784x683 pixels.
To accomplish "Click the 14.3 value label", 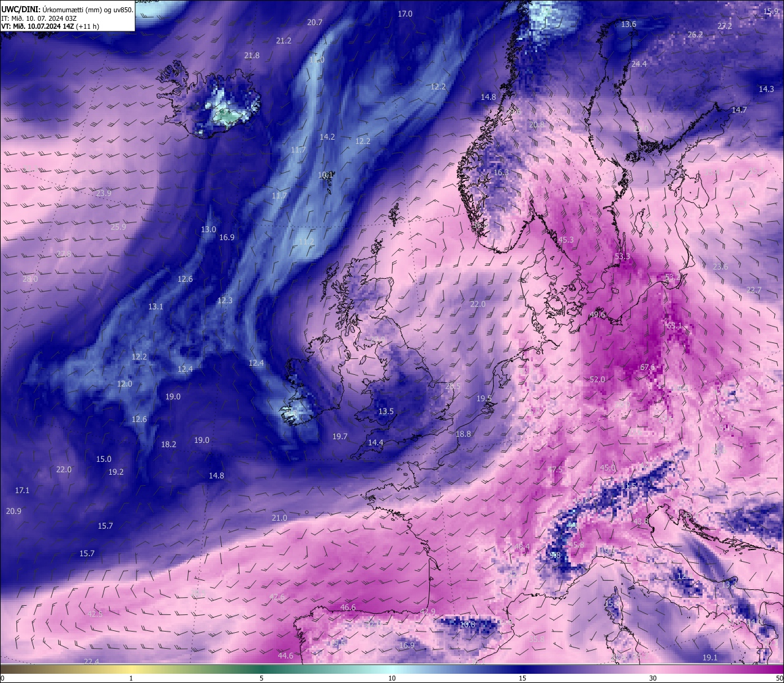I will (766, 89).
